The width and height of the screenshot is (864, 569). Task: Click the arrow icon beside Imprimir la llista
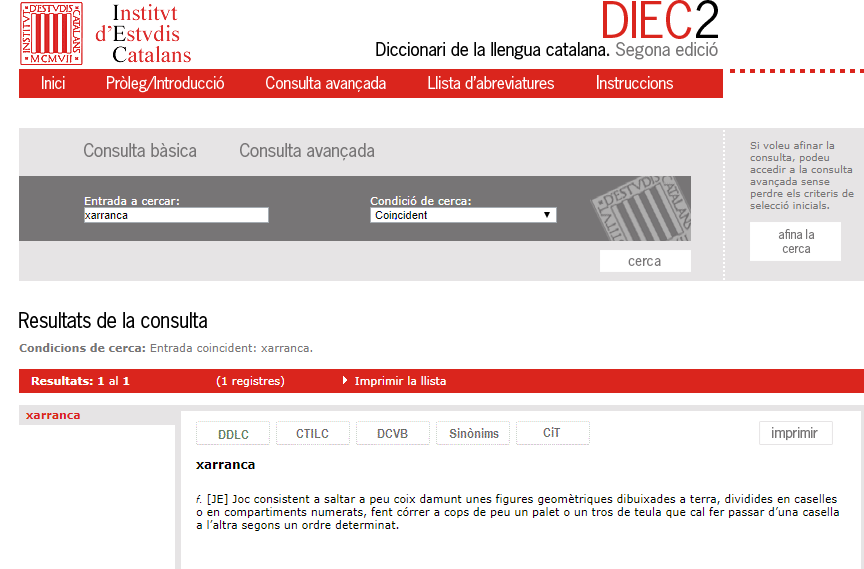coord(345,381)
